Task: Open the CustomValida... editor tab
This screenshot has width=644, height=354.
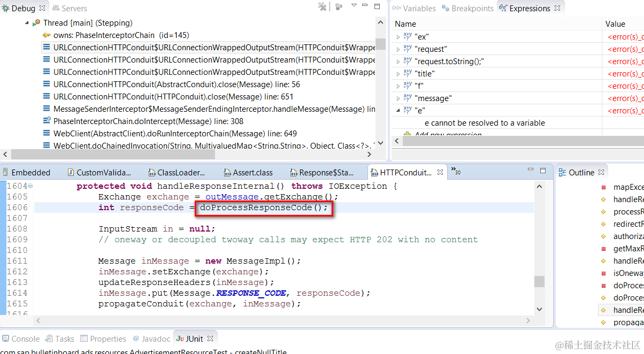Action: (x=99, y=172)
